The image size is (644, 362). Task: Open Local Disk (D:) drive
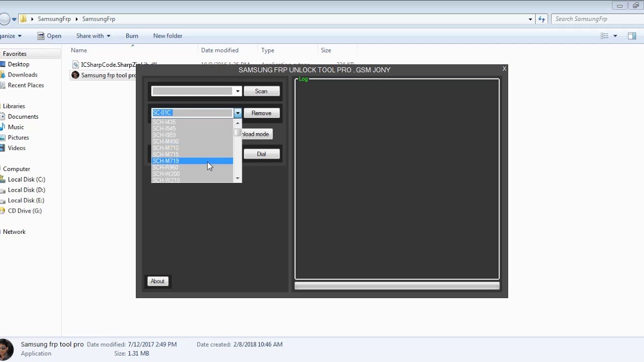point(27,190)
